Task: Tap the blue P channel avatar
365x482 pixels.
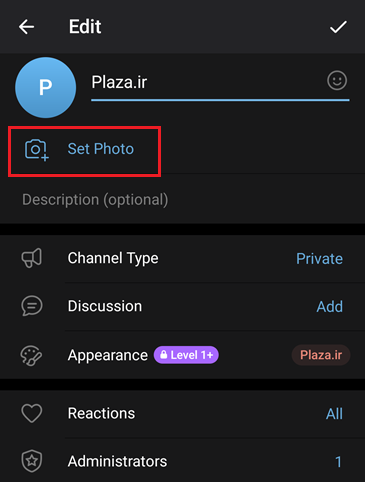Action: [x=45, y=87]
